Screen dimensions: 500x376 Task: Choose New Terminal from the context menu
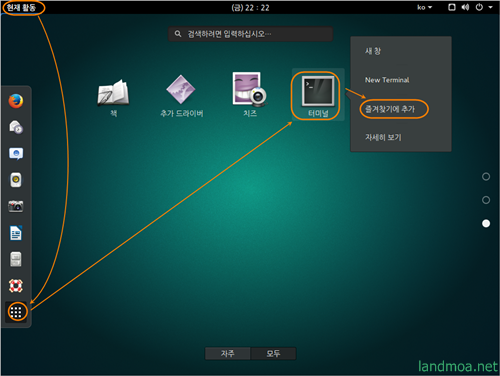387,80
